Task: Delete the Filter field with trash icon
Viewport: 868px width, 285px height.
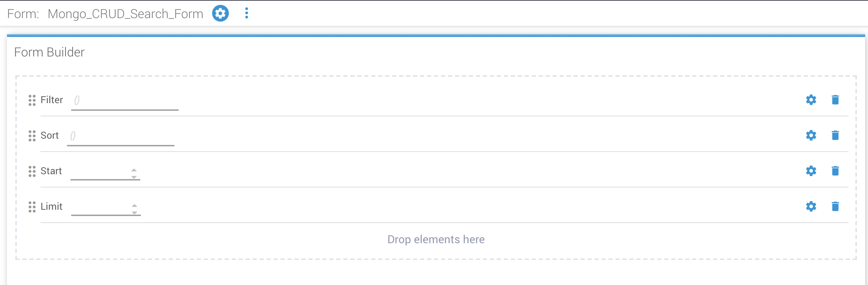Action: click(836, 100)
